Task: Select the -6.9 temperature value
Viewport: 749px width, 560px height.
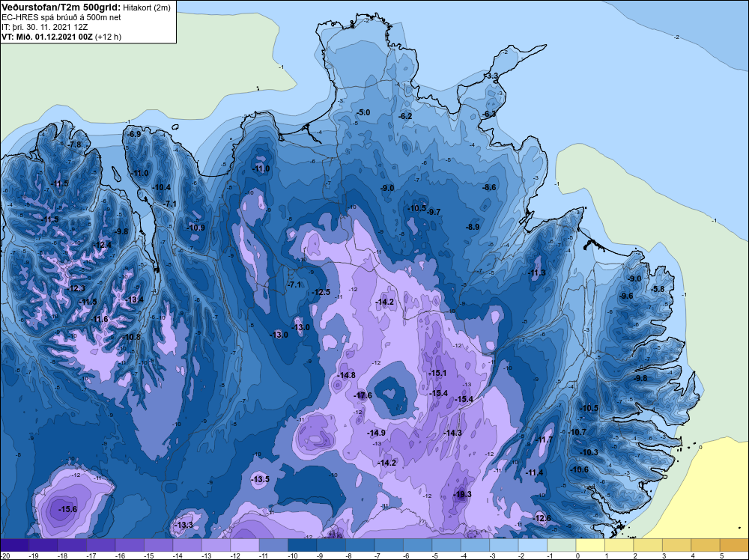Action: [x=135, y=134]
